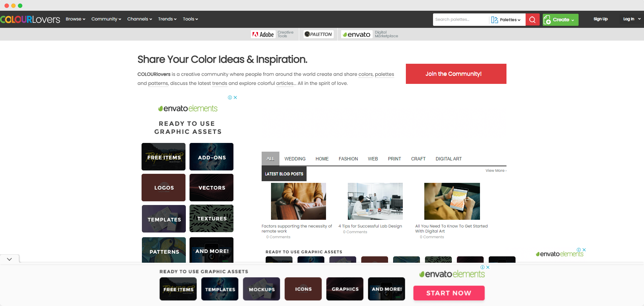The image size is (644, 306).
Task: Expand the Tools menu
Action: coord(191,19)
